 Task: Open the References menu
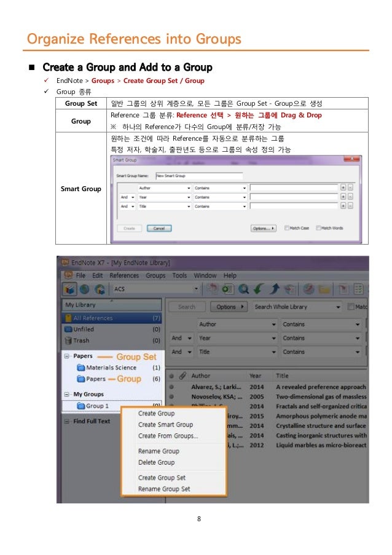pyautogui.click(x=124, y=275)
